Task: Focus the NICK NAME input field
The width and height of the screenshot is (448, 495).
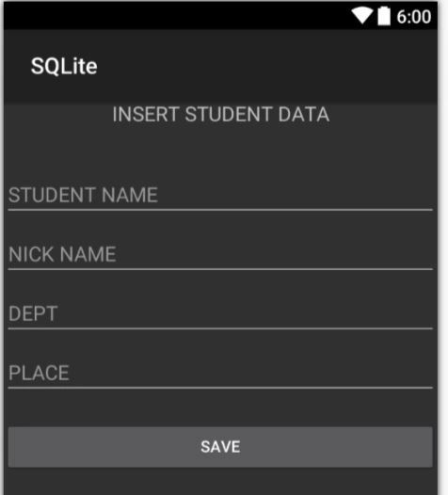Action: [x=220, y=254]
